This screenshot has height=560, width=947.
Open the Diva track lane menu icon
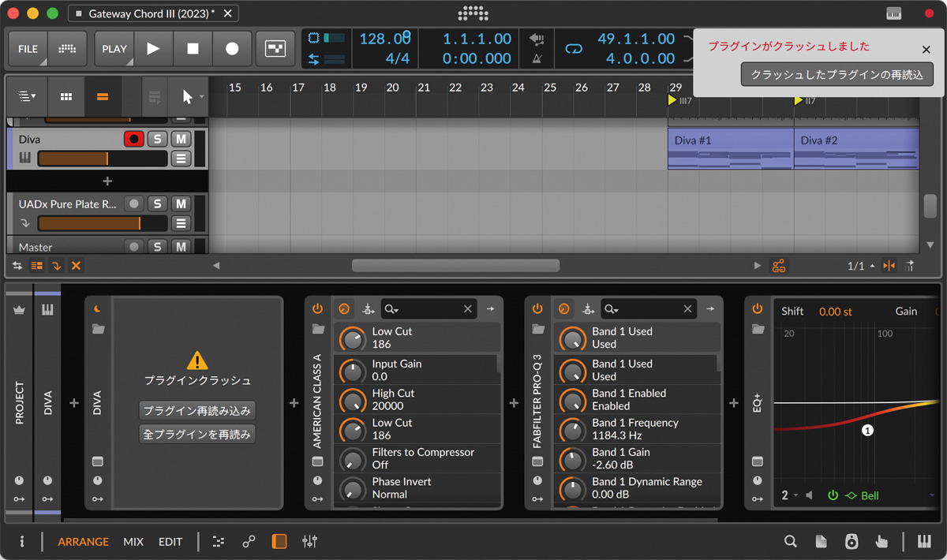point(182,159)
